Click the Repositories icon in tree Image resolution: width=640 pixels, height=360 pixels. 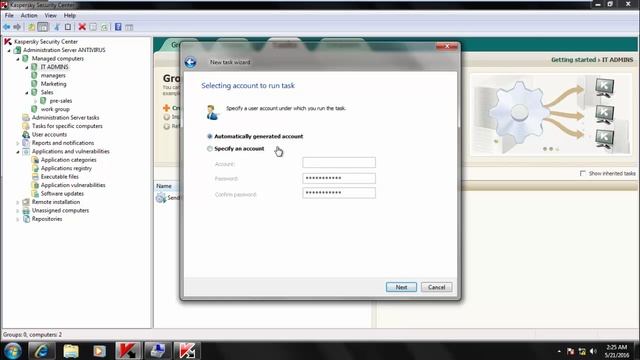[x=26, y=219]
